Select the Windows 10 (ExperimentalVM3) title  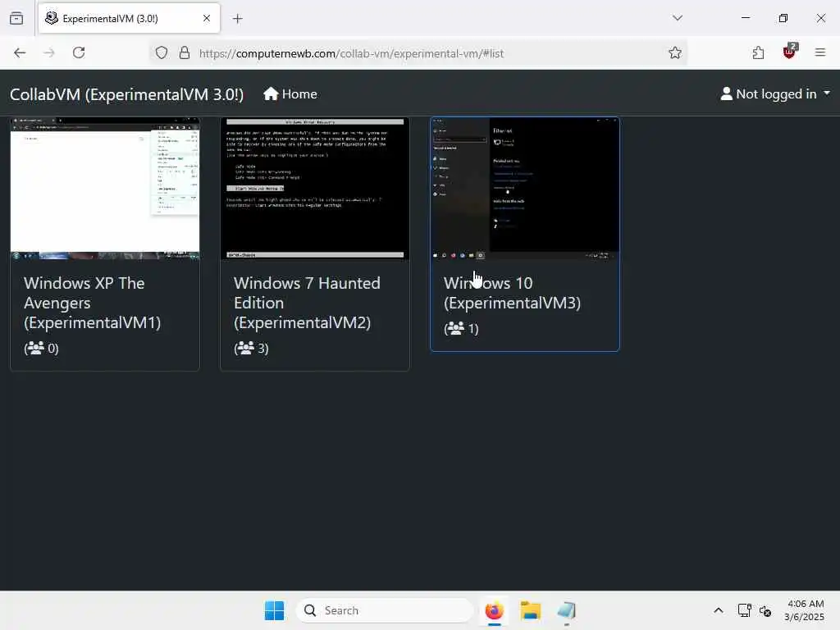512,293
